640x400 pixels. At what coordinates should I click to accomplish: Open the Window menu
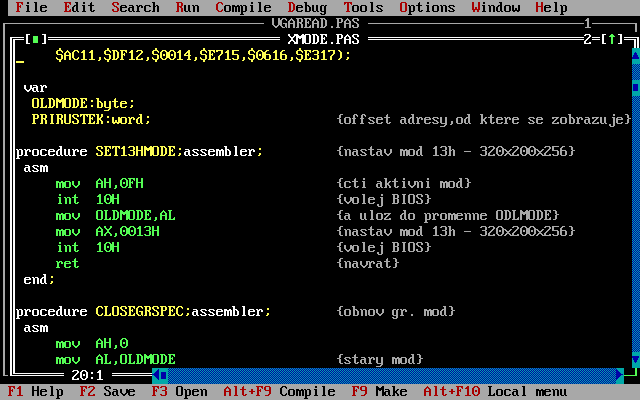coord(496,7)
